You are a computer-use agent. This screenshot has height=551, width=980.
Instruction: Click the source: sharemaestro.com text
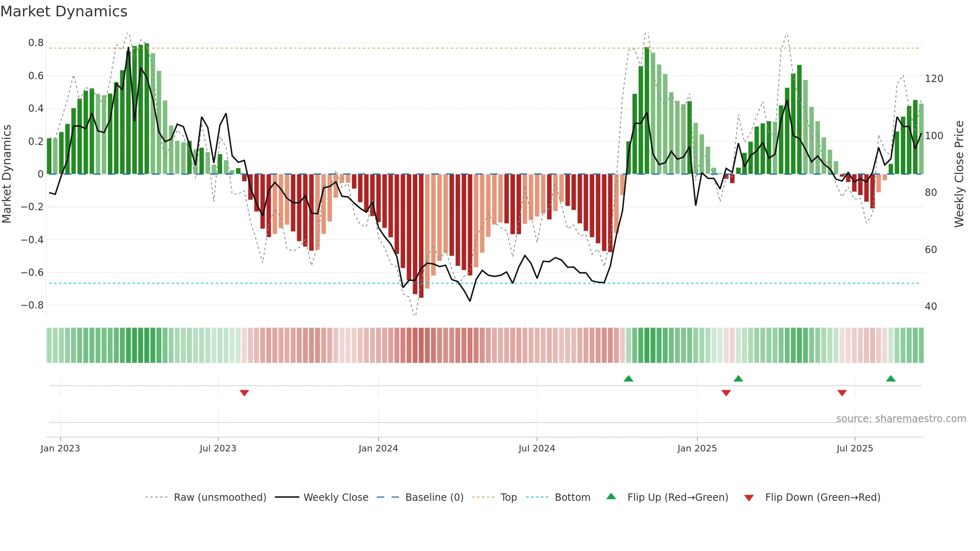point(901,418)
